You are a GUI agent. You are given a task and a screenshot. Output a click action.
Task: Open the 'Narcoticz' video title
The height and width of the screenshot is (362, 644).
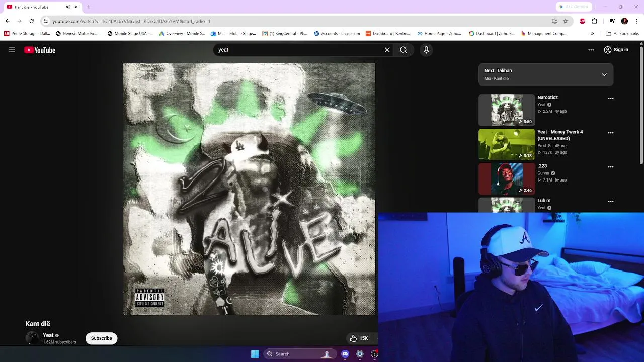[547, 97]
